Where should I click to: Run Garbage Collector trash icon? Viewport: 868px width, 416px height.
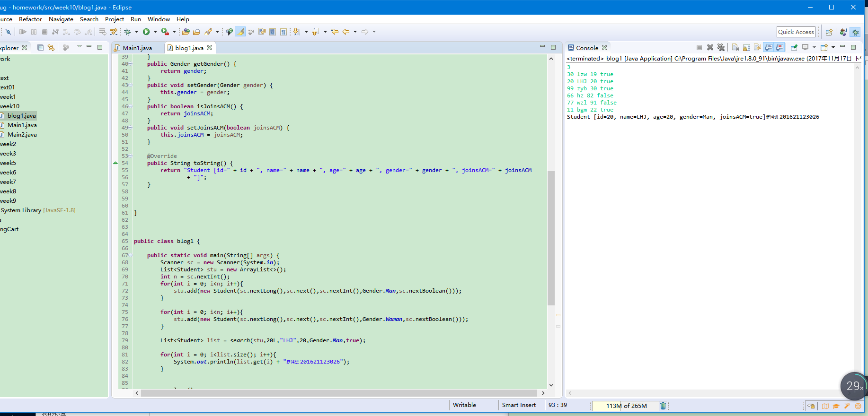point(663,406)
